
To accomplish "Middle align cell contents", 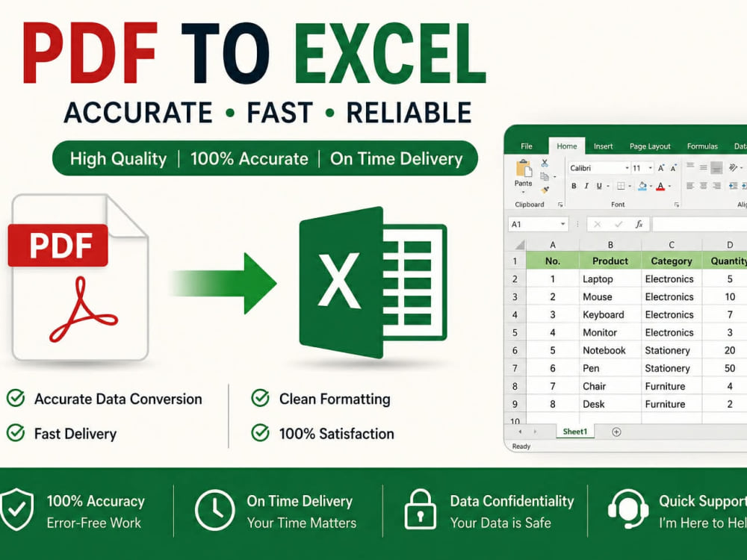I will tap(703, 167).
